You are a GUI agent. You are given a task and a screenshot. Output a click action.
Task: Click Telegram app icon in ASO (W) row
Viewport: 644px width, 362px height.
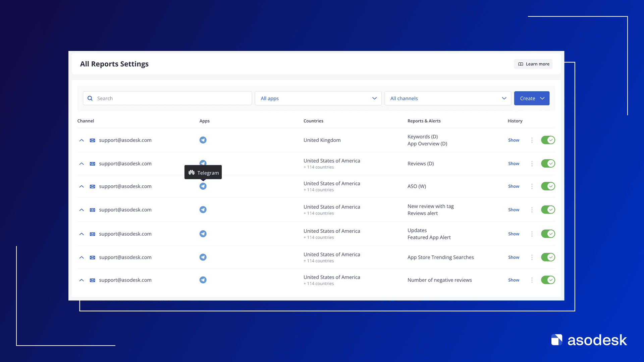pos(203,186)
